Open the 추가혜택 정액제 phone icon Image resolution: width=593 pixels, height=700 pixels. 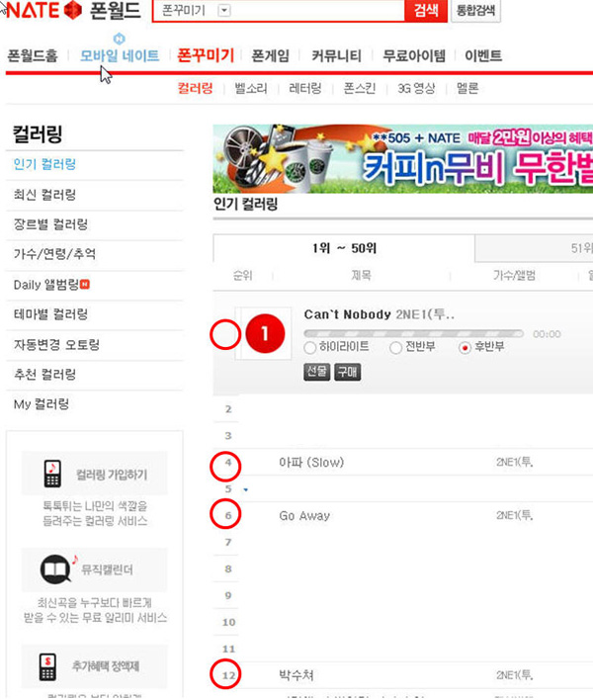coord(47,666)
